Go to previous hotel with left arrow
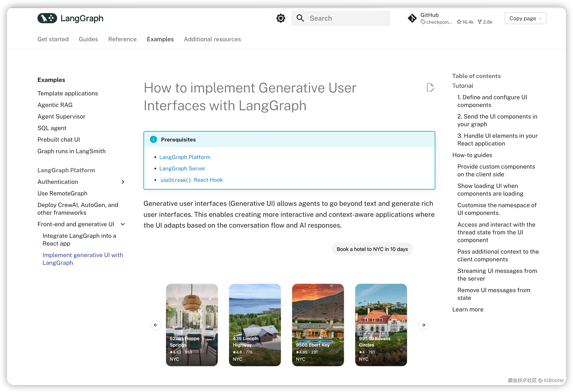573x392 pixels. tap(156, 325)
